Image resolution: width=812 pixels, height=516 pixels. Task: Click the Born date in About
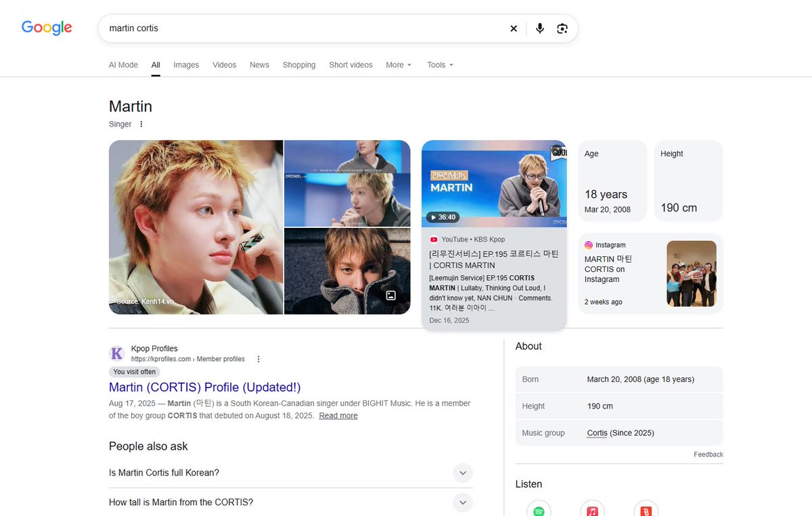pos(641,379)
